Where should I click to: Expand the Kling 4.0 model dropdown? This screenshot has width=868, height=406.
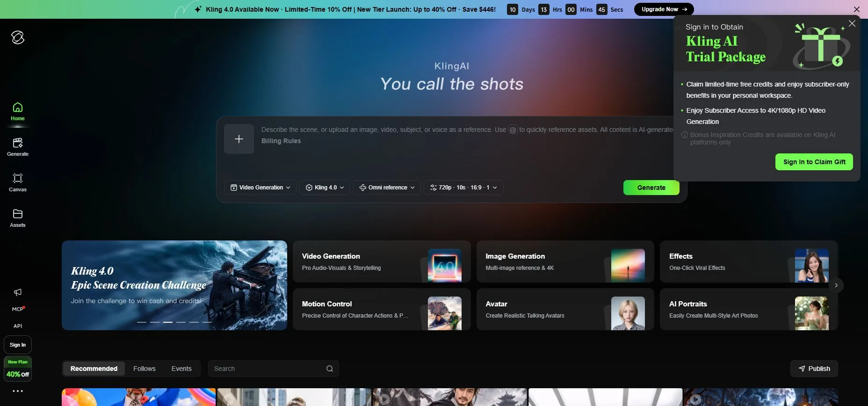click(x=325, y=188)
